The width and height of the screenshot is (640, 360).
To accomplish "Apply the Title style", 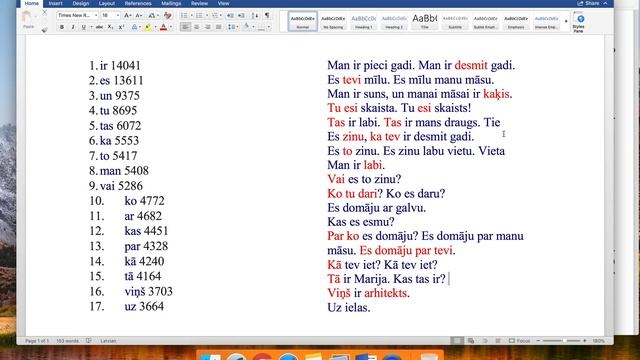I will click(424, 21).
